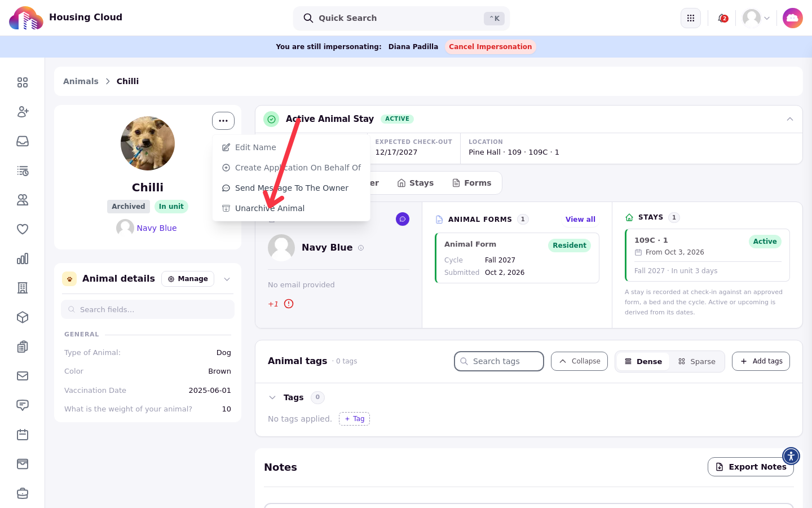Open the mail envelope sidebar icon
Screen dimensions: 812x508
[x=23, y=376]
